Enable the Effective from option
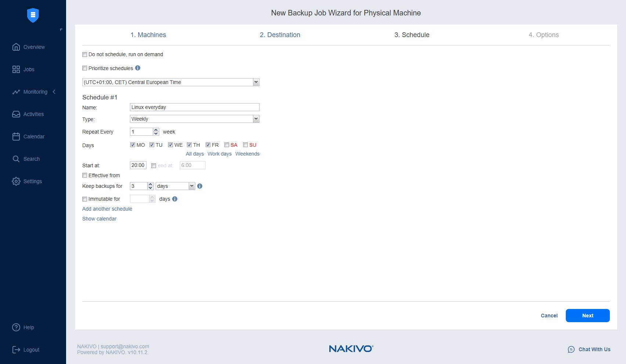The width and height of the screenshot is (626, 364). [84, 175]
